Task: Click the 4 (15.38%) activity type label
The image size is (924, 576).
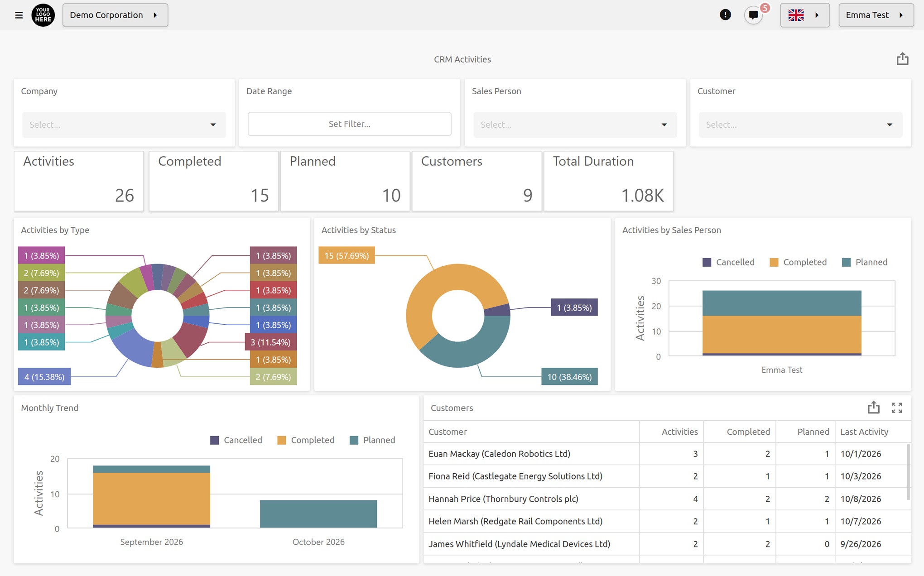Action: (x=44, y=377)
